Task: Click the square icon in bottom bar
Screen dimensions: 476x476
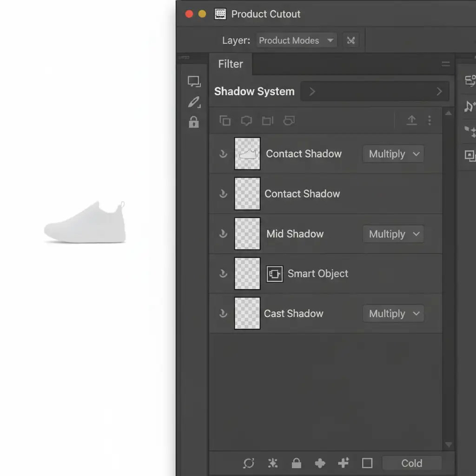Action: pos(367,463)
